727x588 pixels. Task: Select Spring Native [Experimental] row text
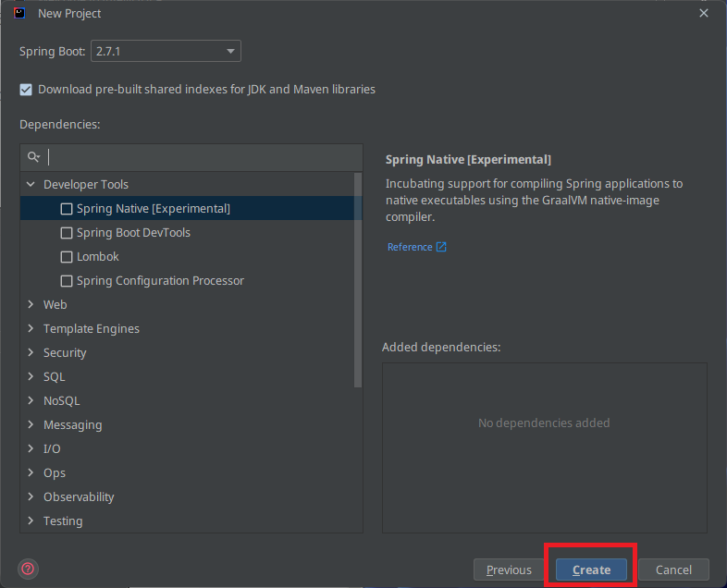pos(153,209)
